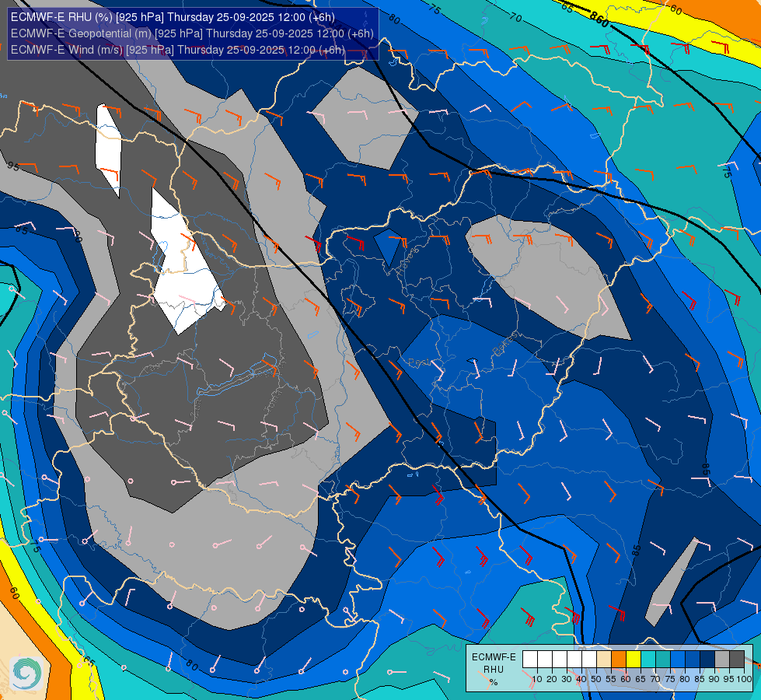Click the legend tick label 50
Screen dimensions: 761x700
coord(596,679)
